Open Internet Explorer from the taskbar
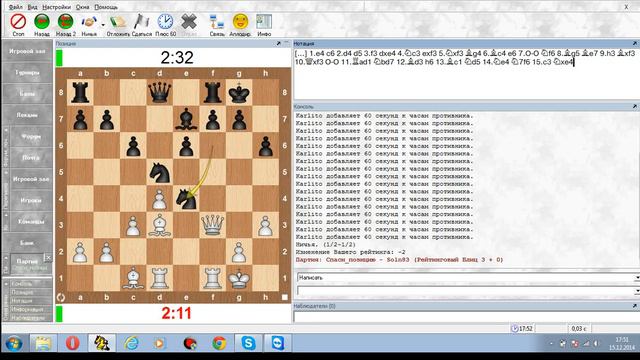This screenshot has width=640, height=360. click(x=131, y=343)
